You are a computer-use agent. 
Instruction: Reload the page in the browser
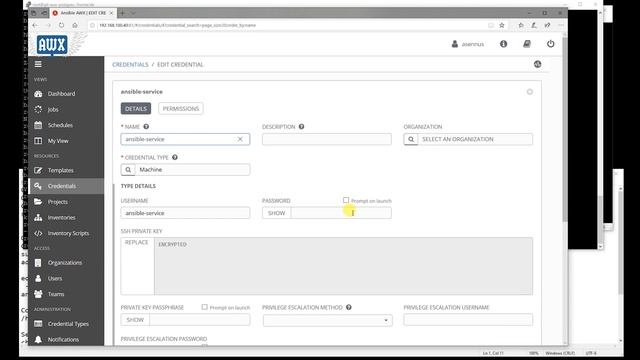pos(61,25)
